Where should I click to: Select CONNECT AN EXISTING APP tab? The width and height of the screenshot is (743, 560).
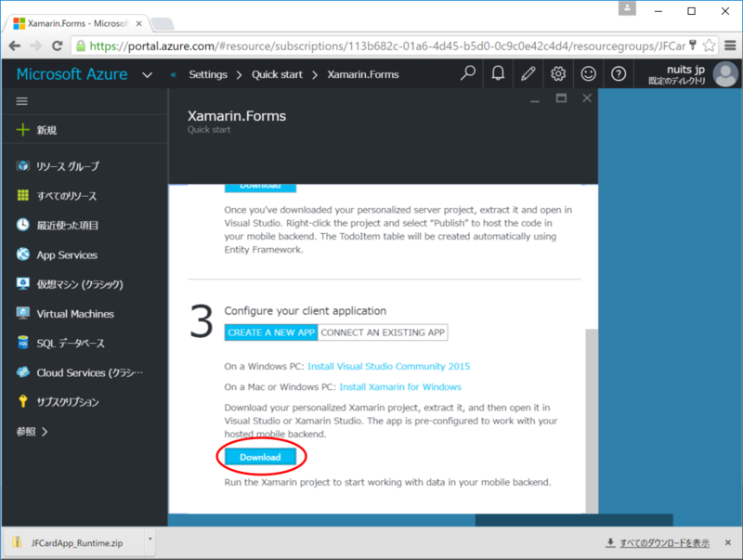(x=383, y=332)
